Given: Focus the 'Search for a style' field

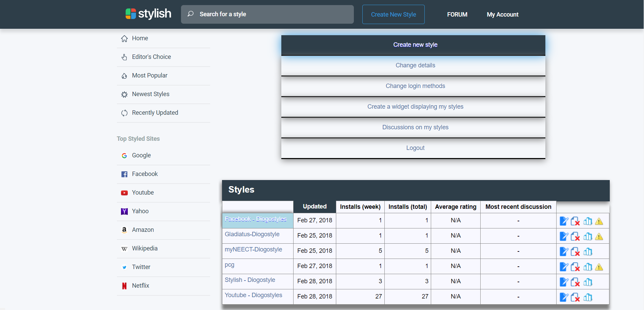Looking at the screenshot, I should click(x=267, y=14).
